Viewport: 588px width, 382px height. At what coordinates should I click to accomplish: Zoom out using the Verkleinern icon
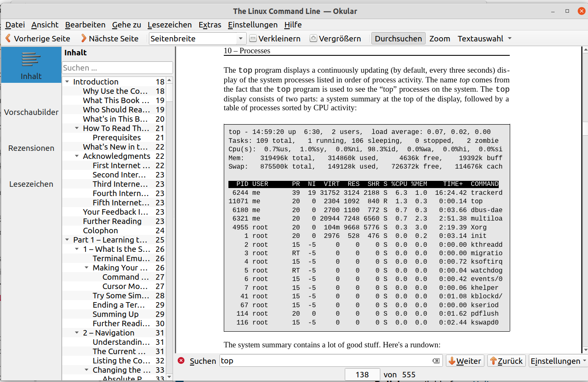253,38
